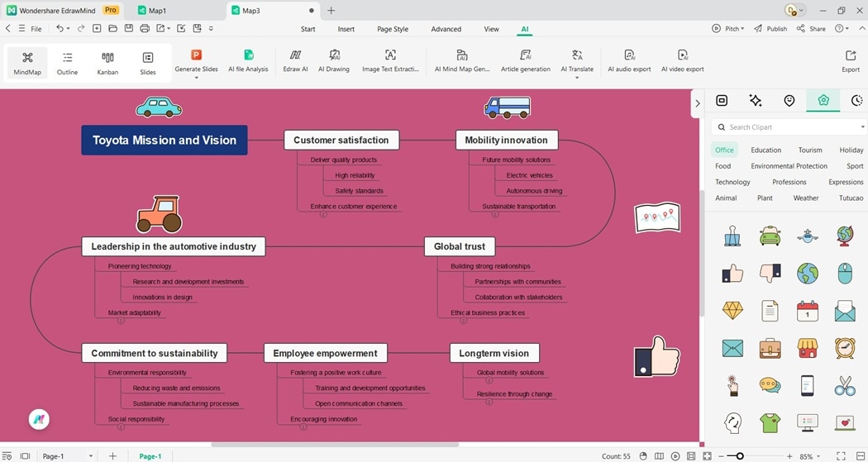Open the Advanced ribbon tab
The width and height of the screenshot is (868, 462).
point(446,29)
